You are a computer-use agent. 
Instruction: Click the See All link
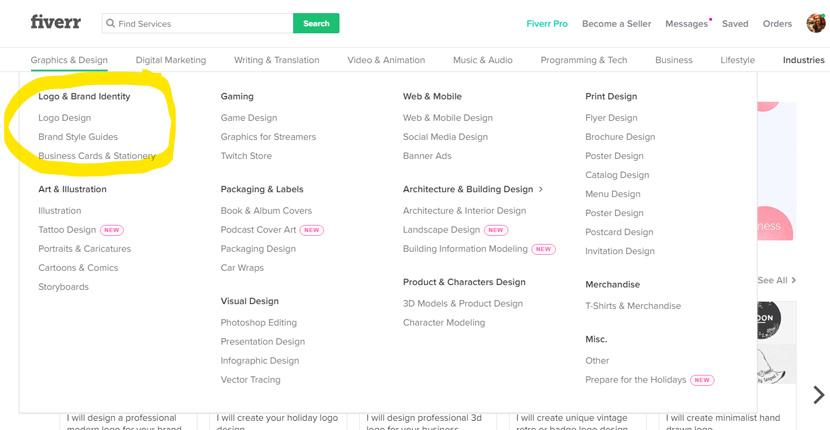coord(777,280)
